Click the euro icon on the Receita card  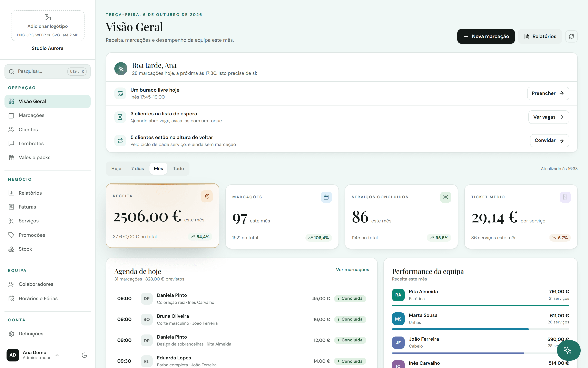(207, 196)
